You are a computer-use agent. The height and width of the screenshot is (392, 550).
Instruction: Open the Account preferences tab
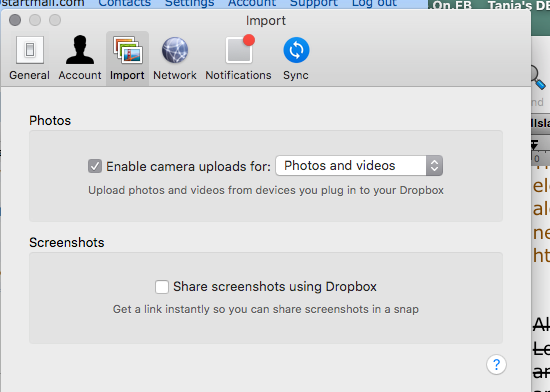pyautogui.click(x=80, y=59)
